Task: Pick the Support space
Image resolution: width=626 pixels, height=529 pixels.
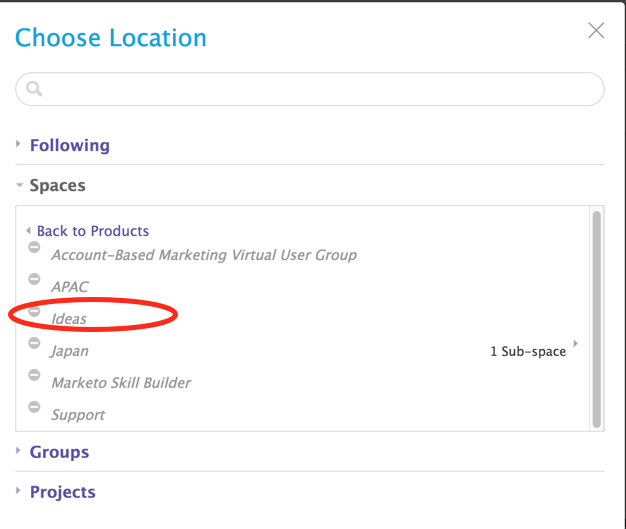Action: [x=78, y=415]
